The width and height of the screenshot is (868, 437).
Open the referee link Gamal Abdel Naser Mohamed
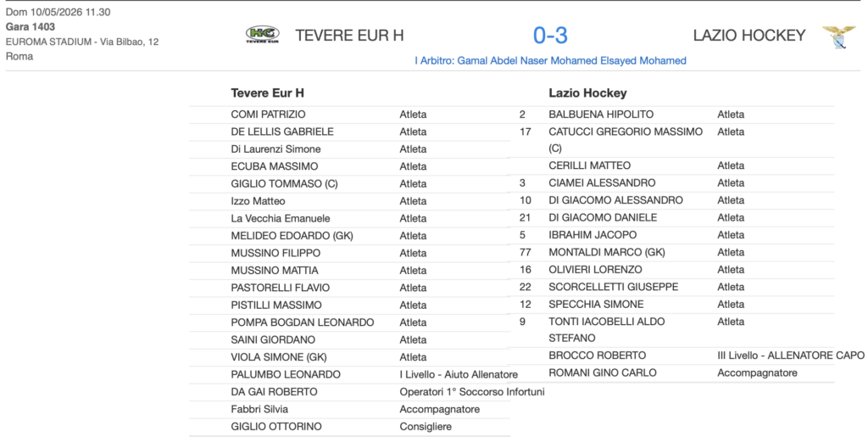coord(550,60)
